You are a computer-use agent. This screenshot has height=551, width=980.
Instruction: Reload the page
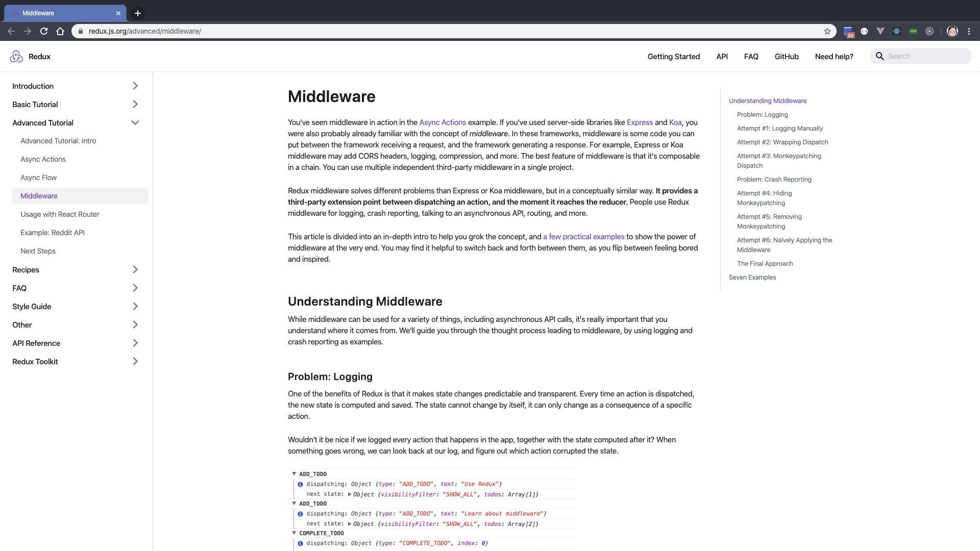click(x=44, y=31)
